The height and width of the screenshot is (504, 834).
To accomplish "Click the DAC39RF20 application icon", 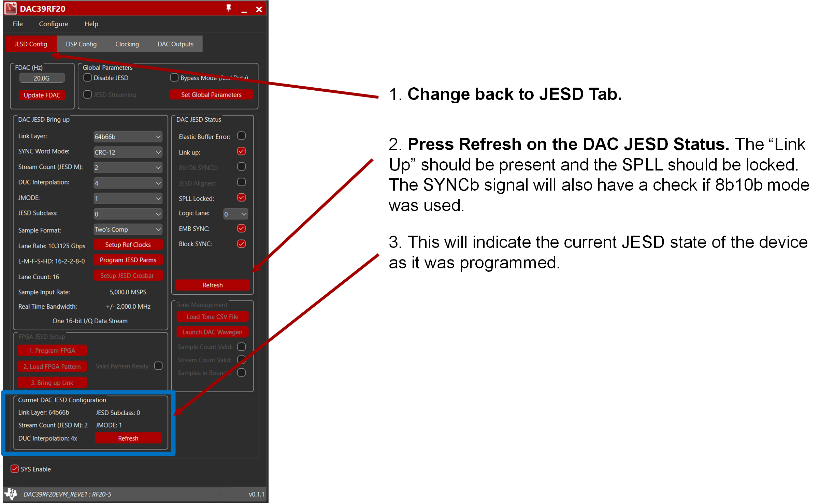I will (x=11, y=8).
